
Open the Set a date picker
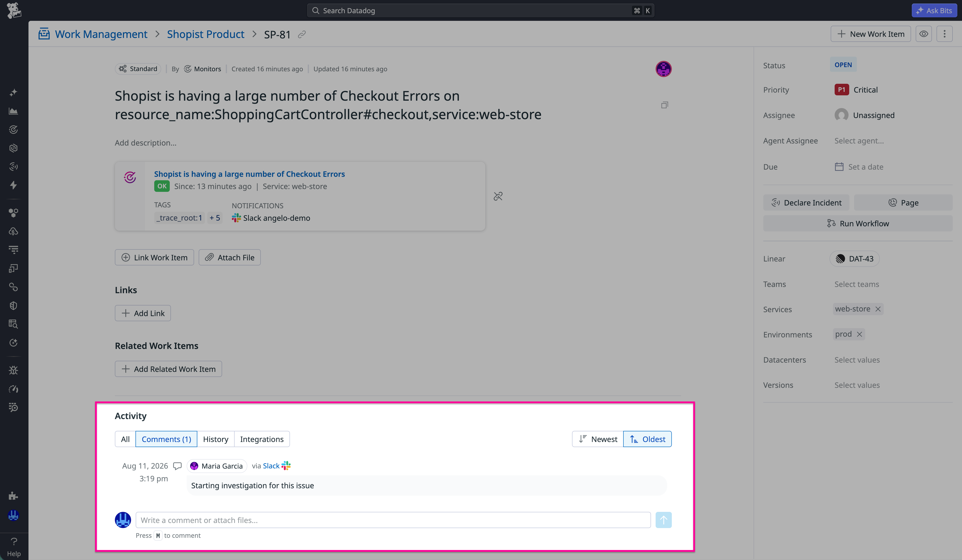[x=859, y=167]
